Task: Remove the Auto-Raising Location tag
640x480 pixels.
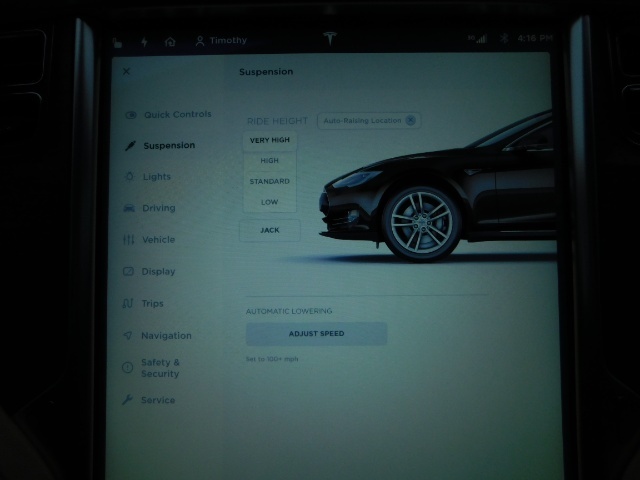Action: [410, 120]
